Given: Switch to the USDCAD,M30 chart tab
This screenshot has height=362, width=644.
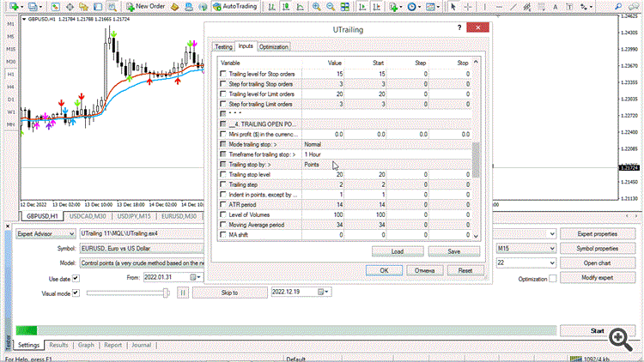Looking at the screenshot, I should click(x=88, y=216).
